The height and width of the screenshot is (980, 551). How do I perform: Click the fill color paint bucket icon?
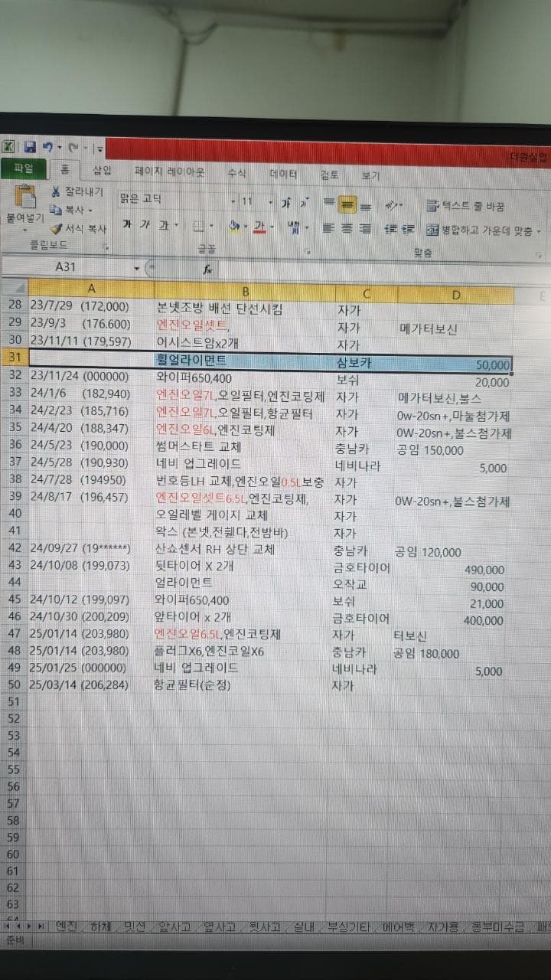[234, 227]
